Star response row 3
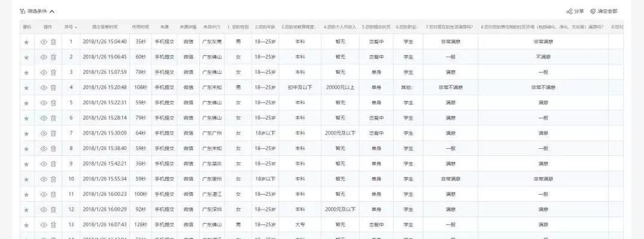Image resolution: width=644 pixels, height=239 pixels. pos(26,72)
